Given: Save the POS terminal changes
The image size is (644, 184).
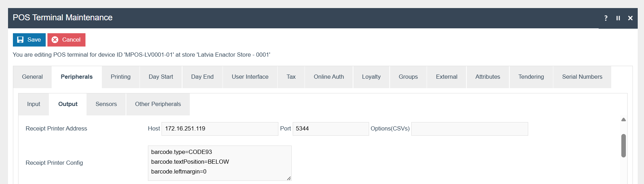Looking at the screenshot, I should pos(29,40).
